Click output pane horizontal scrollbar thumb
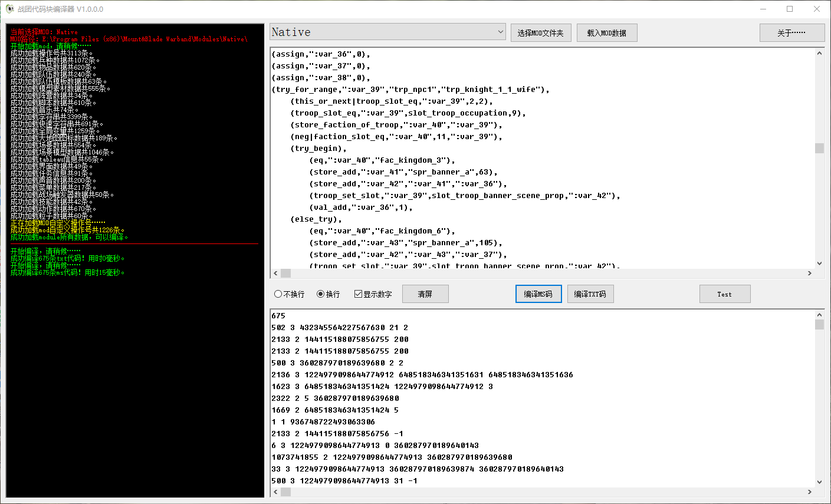Viewport: 831px width, 504px height. [x=286, y=492]
